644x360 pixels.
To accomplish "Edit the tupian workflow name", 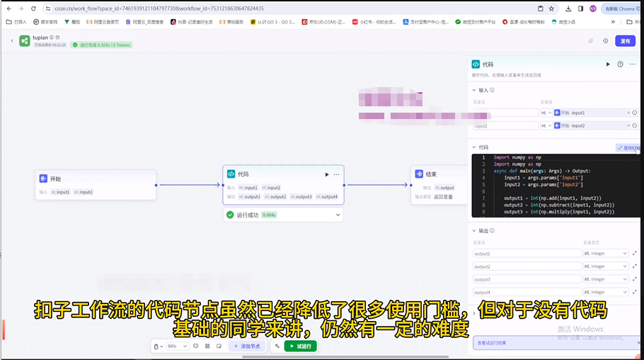I will [x=58, y=38].
